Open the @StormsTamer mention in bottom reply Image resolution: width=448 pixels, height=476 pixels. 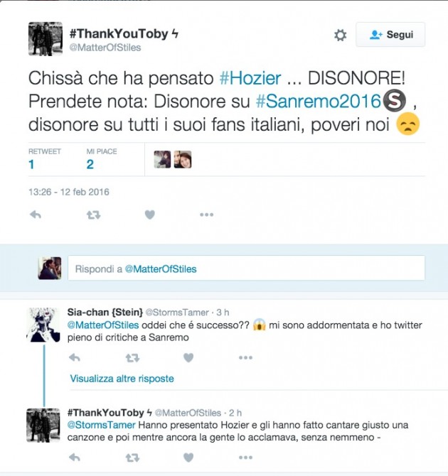(101, 425)
